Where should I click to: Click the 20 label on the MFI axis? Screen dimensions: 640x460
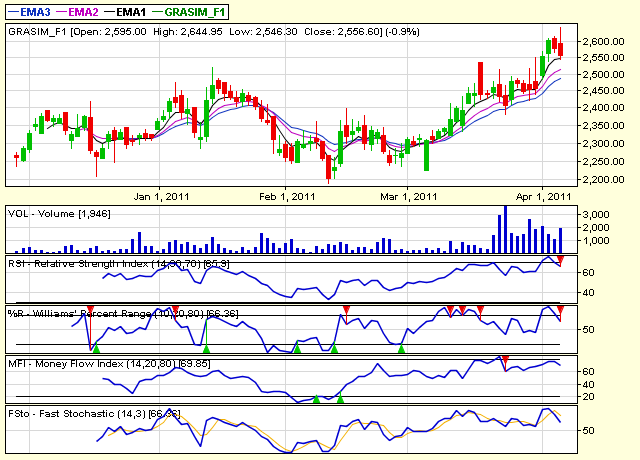[x=589, y=397]
